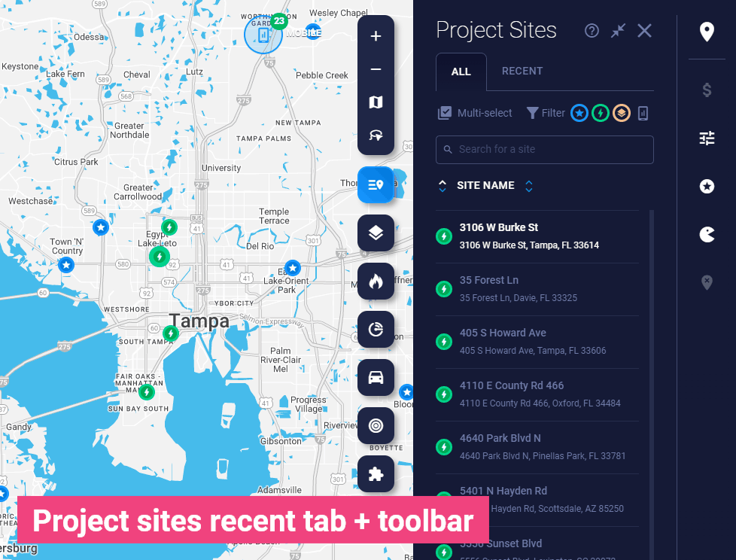Open the star badge sidebar icon
736x560 pixels.
pyautogui.click(x=707, y=187)
